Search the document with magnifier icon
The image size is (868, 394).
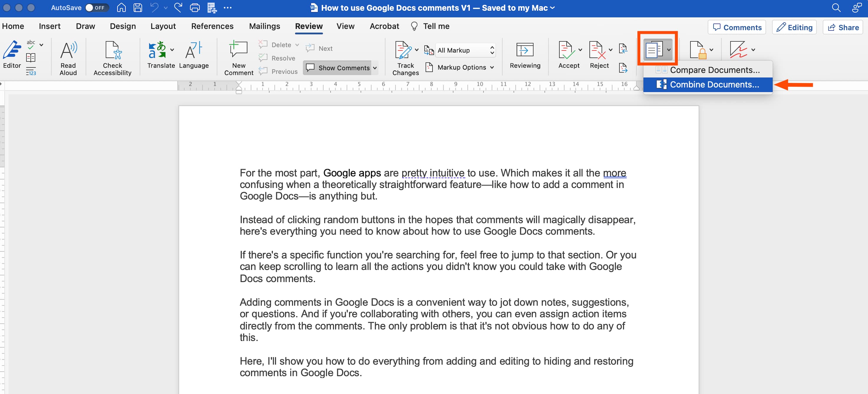point(836,7)
